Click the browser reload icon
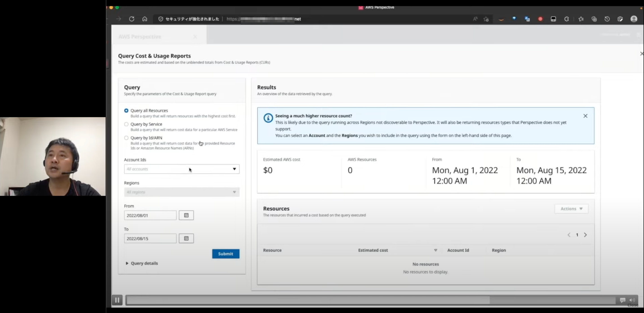 pyautogui.click(x=132, y=19)
